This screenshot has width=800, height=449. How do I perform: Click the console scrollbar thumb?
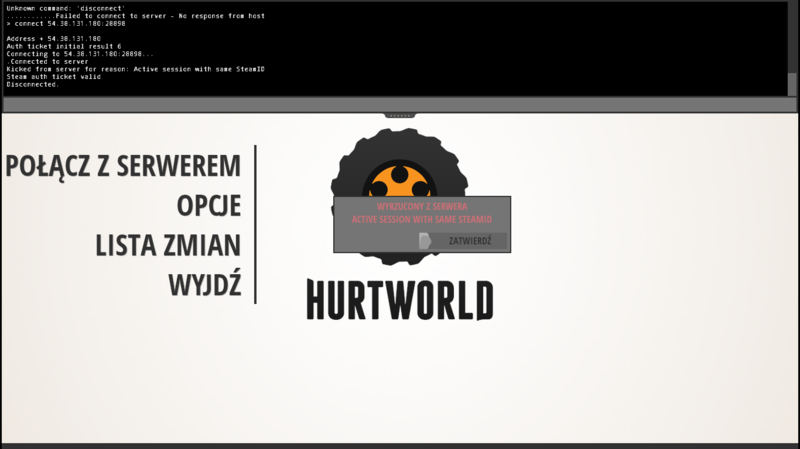coord(792,84)
